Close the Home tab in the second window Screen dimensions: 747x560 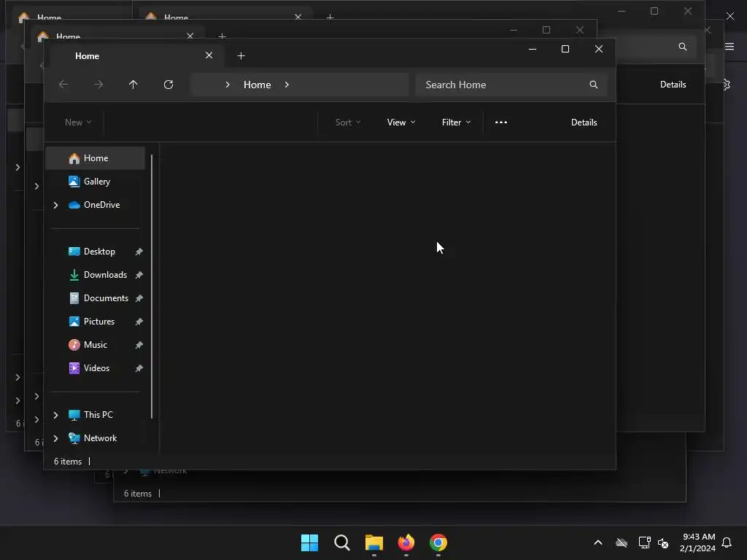point(190,36)
